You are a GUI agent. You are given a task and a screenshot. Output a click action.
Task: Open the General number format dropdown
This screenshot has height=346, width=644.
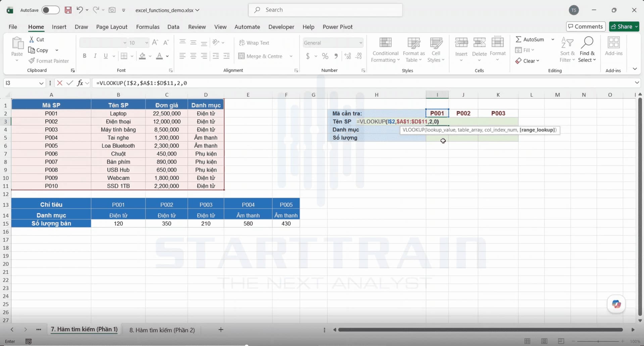(360, 43)
